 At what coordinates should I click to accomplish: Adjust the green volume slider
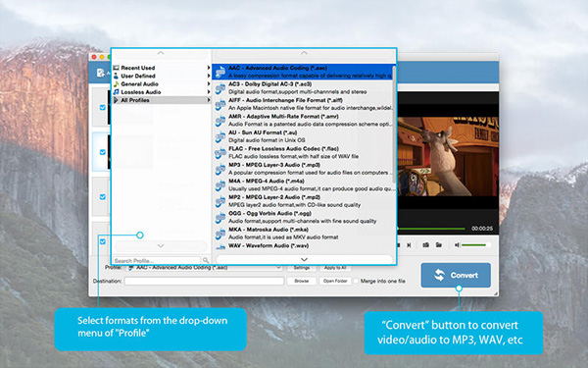(475, 244)
